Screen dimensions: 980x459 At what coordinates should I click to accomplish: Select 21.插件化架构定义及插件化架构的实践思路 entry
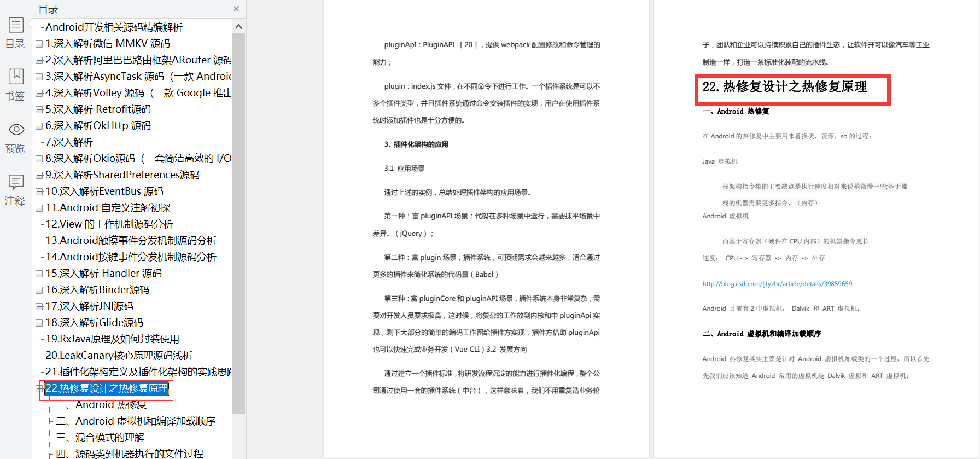138,371
